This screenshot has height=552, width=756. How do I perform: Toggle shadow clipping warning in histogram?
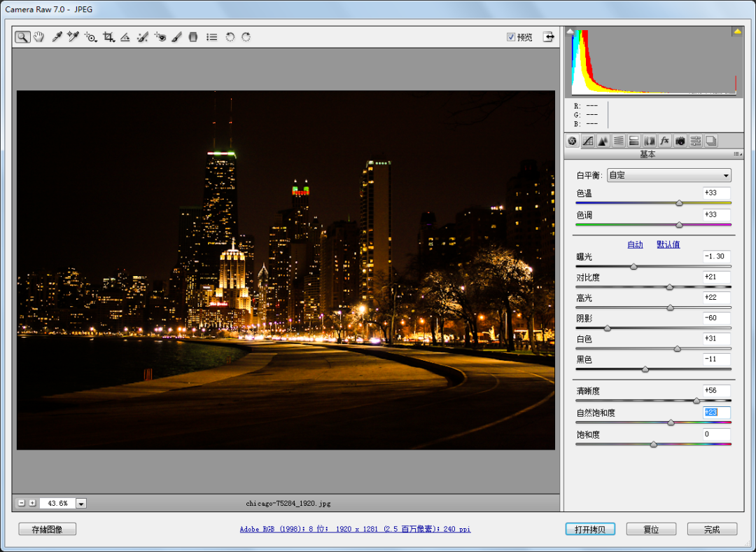point(570,32)
